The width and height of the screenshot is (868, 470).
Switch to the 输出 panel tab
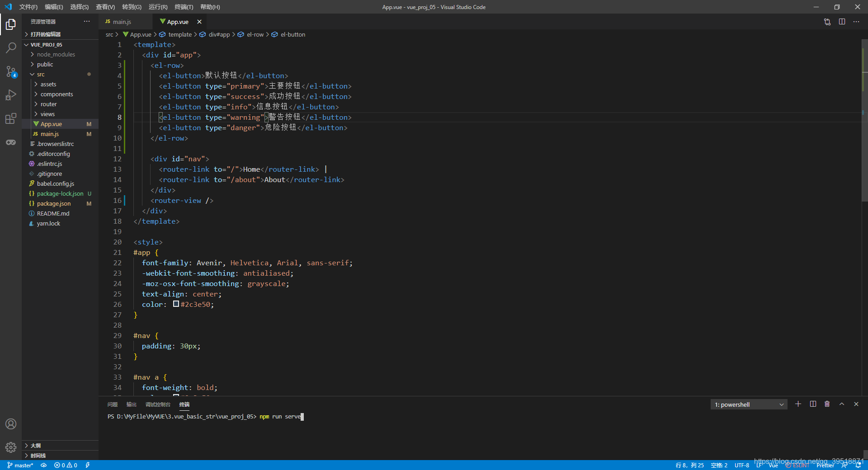[x=132, y=404]
